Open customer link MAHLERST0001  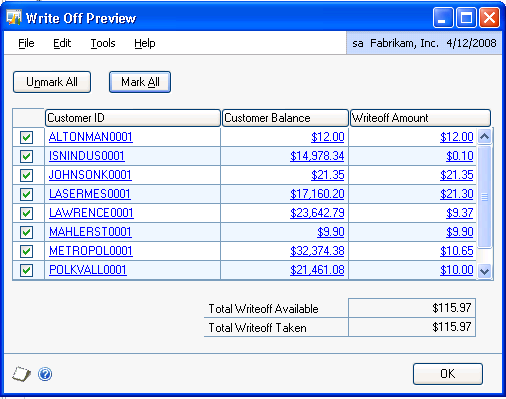point(90,232)
